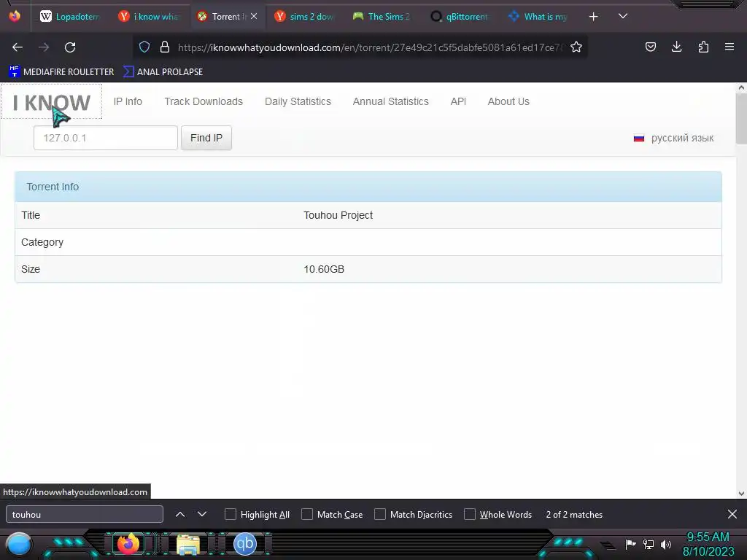Open MEDIAFIRE ROULETTER bookmark

click(61, 72)
